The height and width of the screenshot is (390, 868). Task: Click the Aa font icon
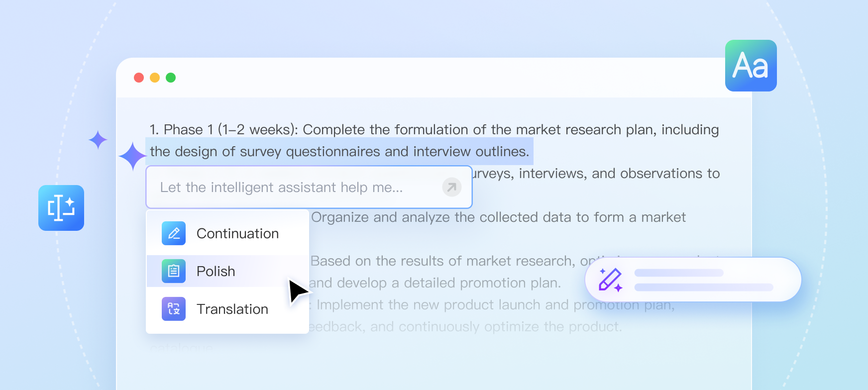[751, 66]
